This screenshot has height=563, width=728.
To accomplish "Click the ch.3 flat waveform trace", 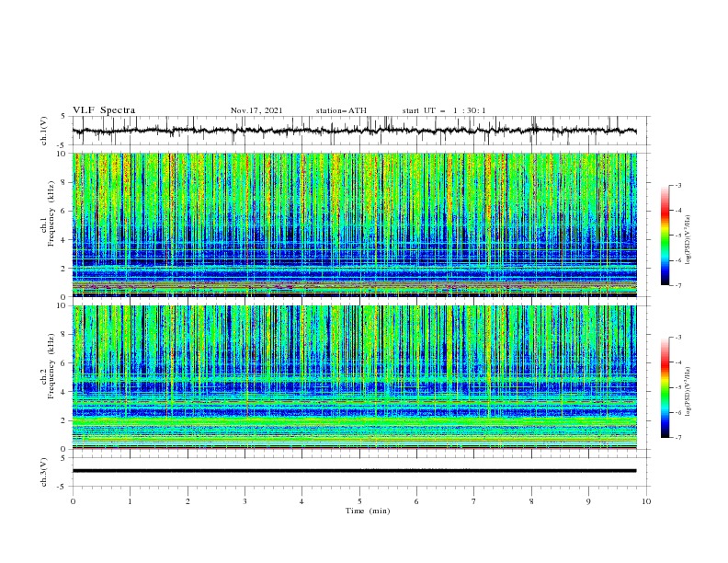I will point(354,471).
